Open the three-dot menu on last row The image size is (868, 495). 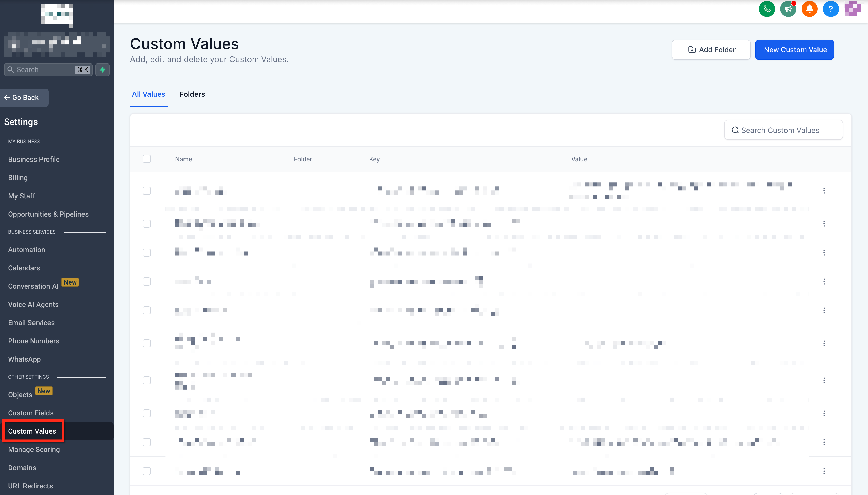(824, 471)
